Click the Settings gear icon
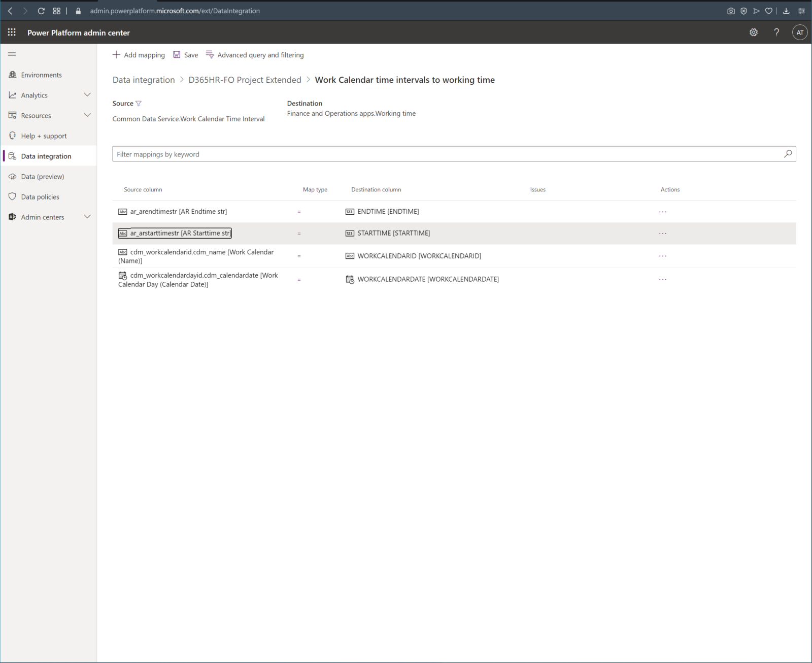Viewport: 812px width, 663px height. (754, 32)
